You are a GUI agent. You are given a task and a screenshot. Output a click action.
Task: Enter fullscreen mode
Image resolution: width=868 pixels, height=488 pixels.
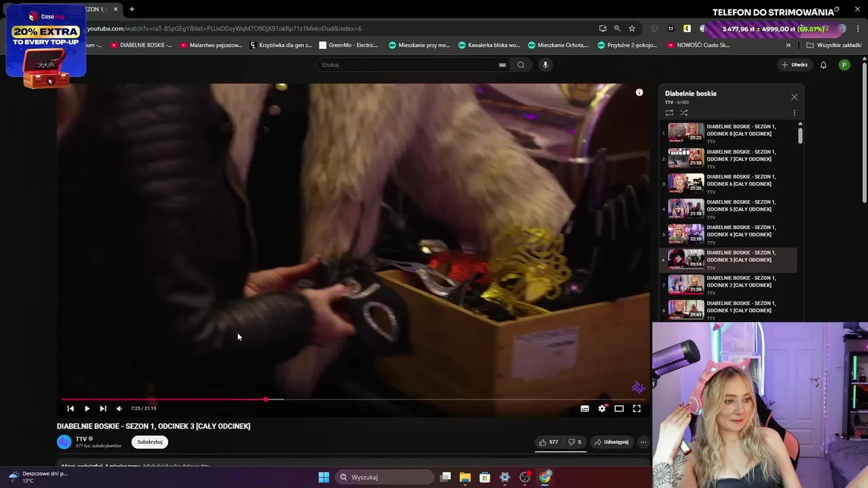point(637,409)
